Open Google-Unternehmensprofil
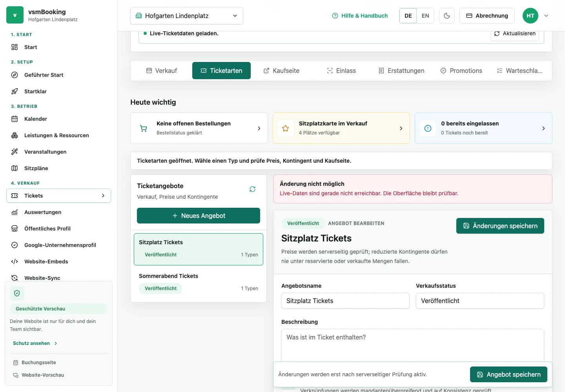 [x=58, y=245]
